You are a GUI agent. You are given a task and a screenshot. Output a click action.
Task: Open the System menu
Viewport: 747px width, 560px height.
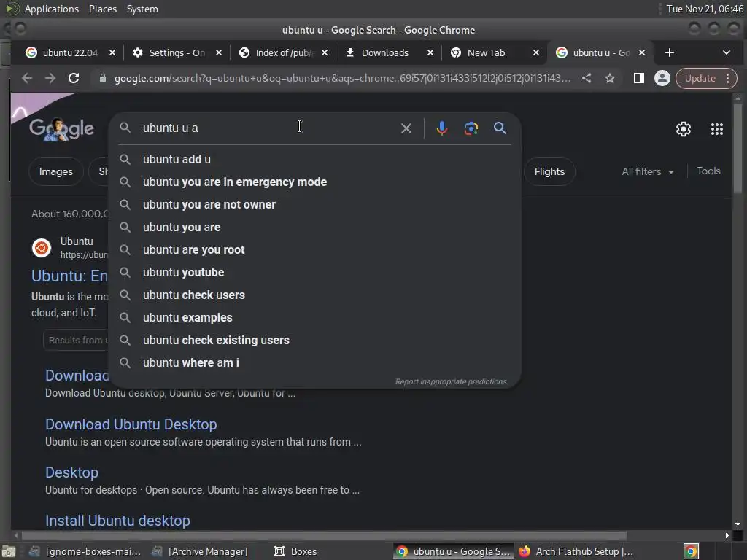coord(142,9)
